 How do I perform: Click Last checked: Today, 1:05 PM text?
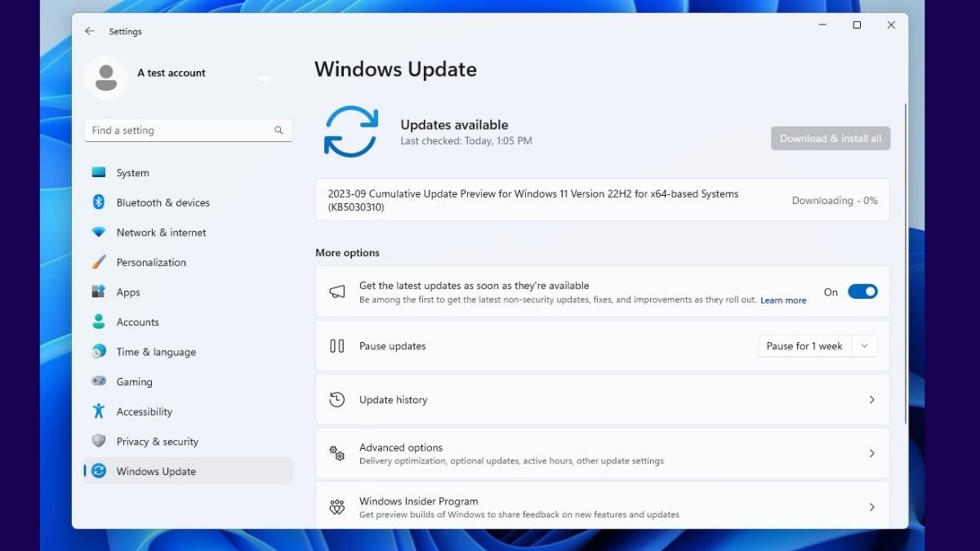coord(466,141)
